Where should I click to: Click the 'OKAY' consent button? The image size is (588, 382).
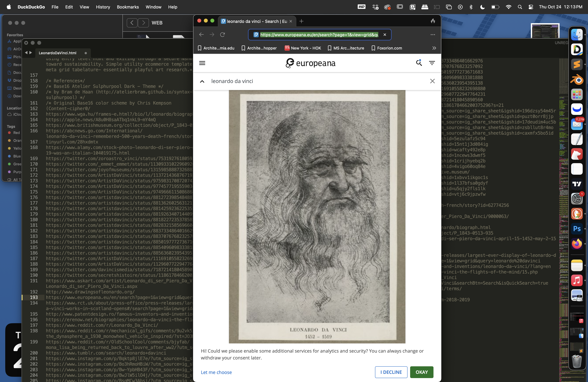coord(422,372)
